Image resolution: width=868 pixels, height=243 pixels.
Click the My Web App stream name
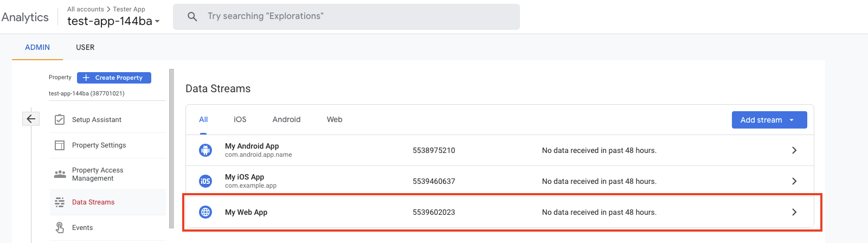(246, 212)
